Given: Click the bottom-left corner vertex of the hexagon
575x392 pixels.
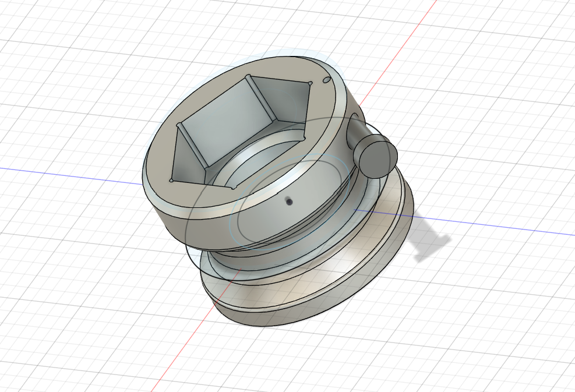Looking at the screenshot, I should (x=171, y=180).
